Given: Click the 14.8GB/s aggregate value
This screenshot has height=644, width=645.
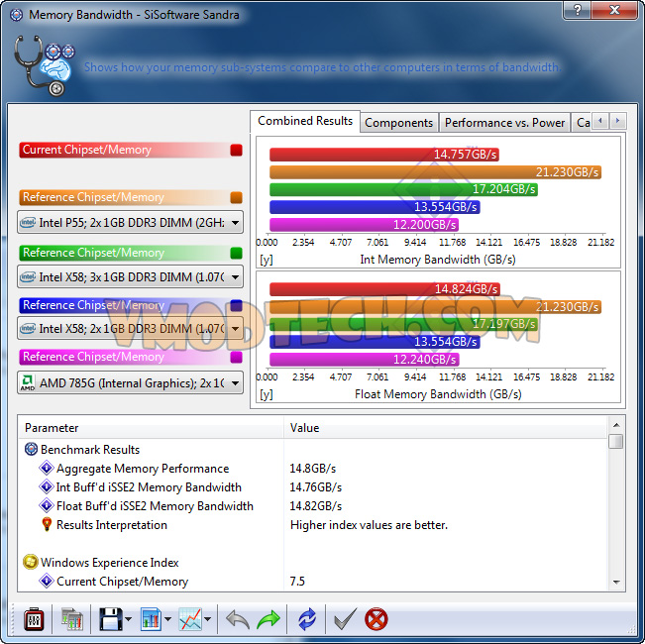Looking at the screenshot, I should click(x=313, y=469).
